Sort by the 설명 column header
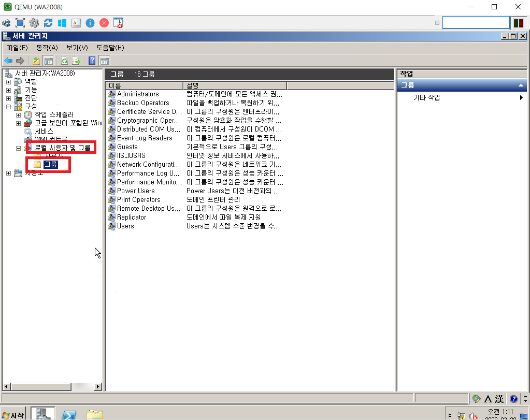Viewport: 530px width, 420px height. point(235,85)
